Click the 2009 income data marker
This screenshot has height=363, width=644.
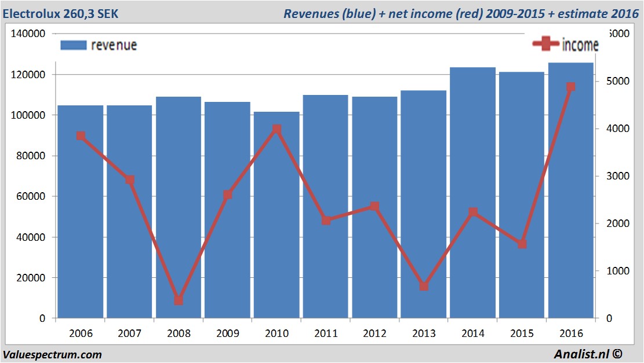(228, 195)
